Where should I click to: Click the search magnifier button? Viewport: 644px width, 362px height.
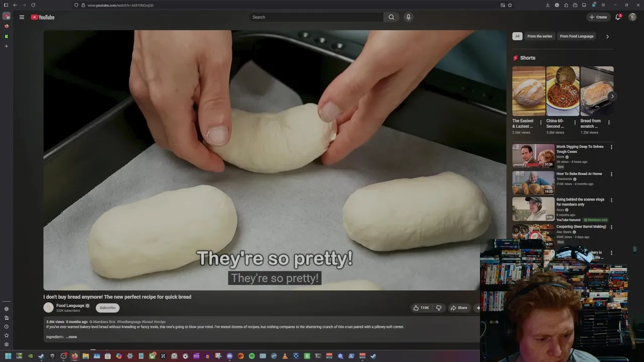[391, 17]
